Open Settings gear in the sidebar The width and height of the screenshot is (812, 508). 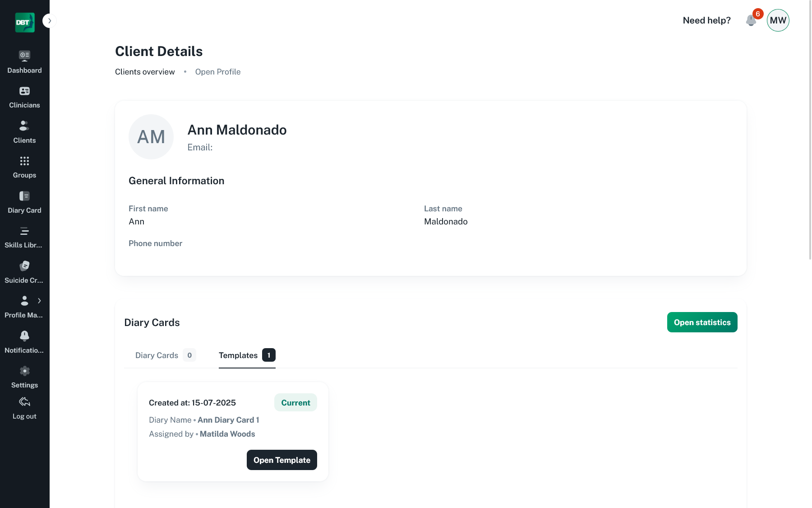coord(24,371)
